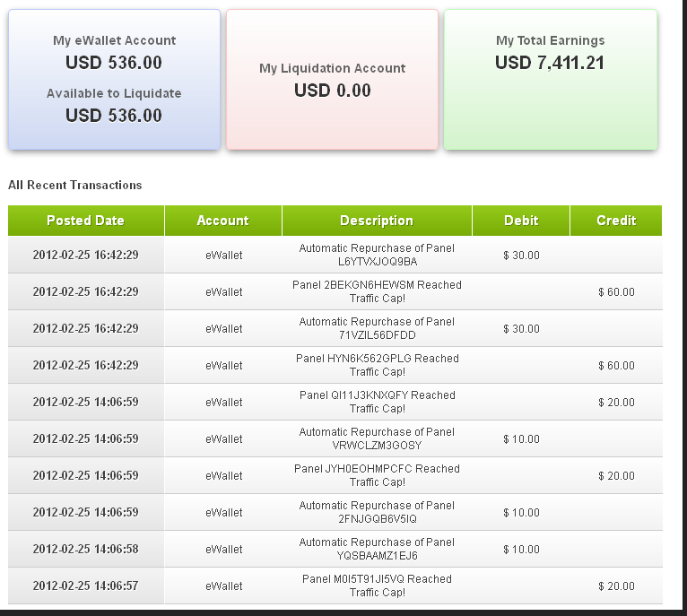Click the $ 20.00 credit for panel M0I5T91JI5VQ
This screenshot has width=687, height=616.
(616, 586)
